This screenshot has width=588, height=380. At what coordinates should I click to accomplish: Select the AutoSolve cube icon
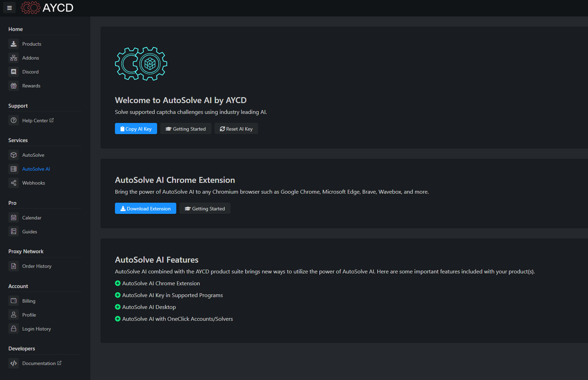(x=14, y=155)
